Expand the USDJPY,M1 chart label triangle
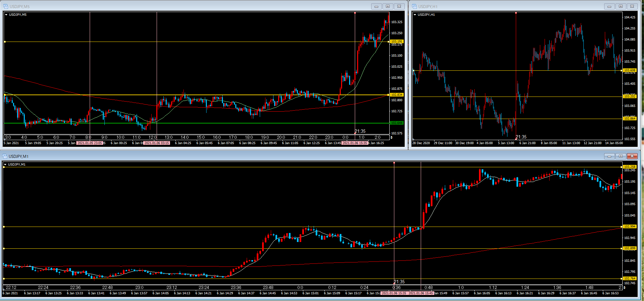Image resolution: width=644 pixels, height=301 pixels. 5,165
